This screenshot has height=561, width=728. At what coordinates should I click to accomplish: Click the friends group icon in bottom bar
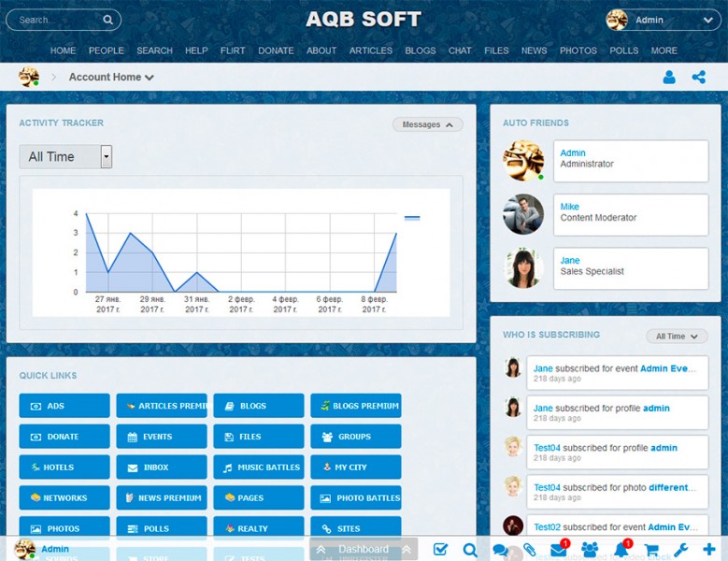(590, 550)
